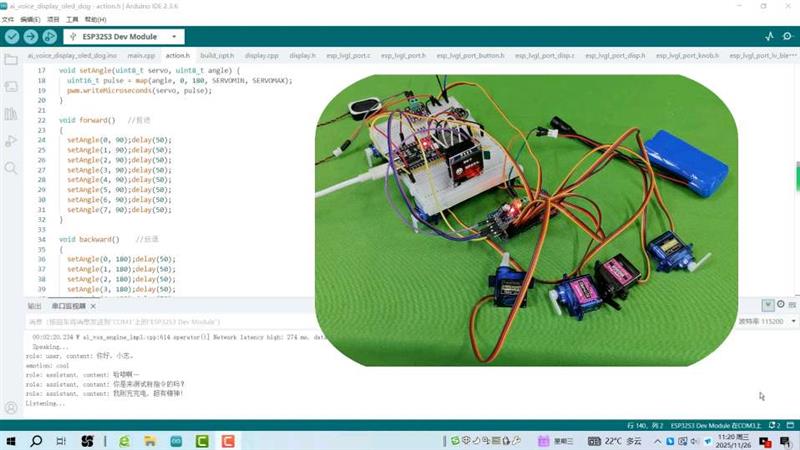
Task: Open the Serial Plotter icon
Action: 769,36
